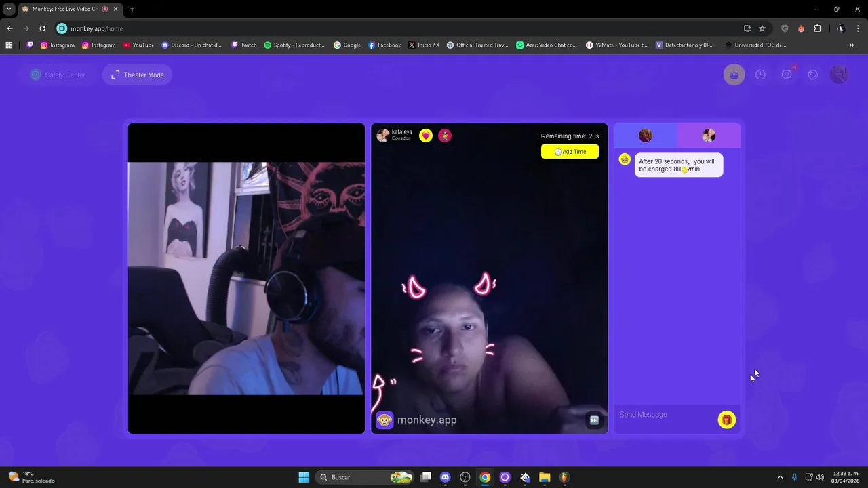This screenshot has height=488, width=868.
Task: Open the Discord bookmark
Action: (x=191, y=45)
